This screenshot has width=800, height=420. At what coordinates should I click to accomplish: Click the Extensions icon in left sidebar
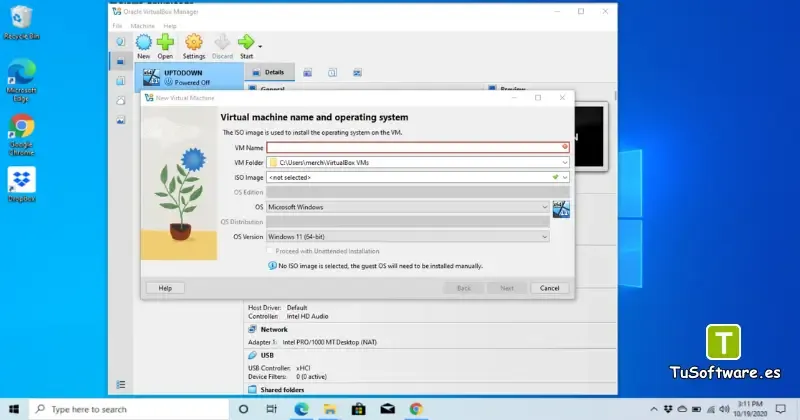(120, 81)
